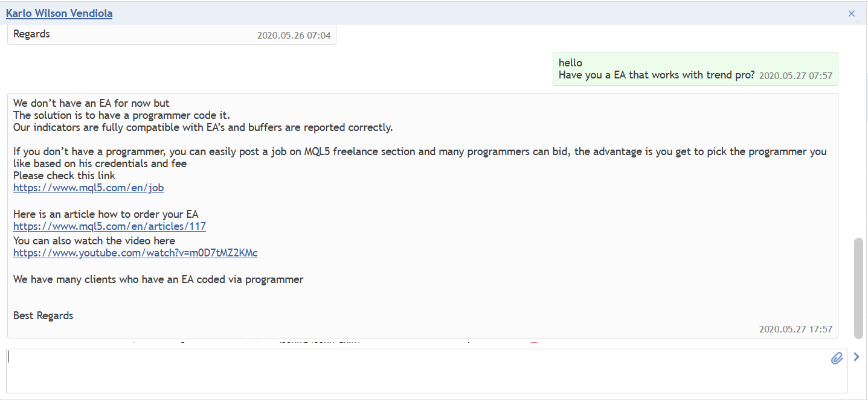Follow the mql5.com/en/articles/117 article link

[109, 226]
